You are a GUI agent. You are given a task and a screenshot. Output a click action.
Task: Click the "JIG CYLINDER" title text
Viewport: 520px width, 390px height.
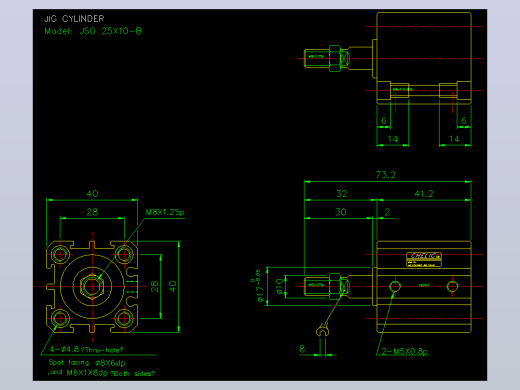pyautogui.click(x=74, y=19)
